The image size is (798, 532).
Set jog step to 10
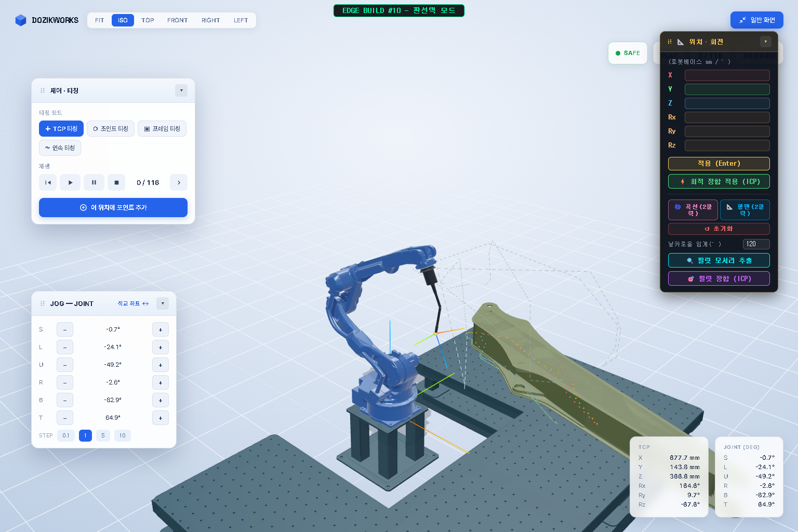(123, 435)
